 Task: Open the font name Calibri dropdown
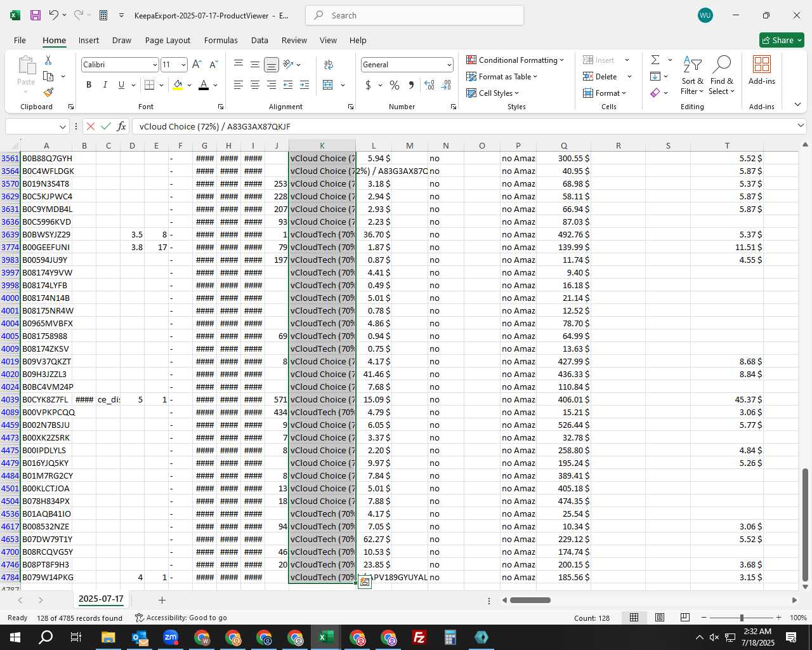coord(155,65)
